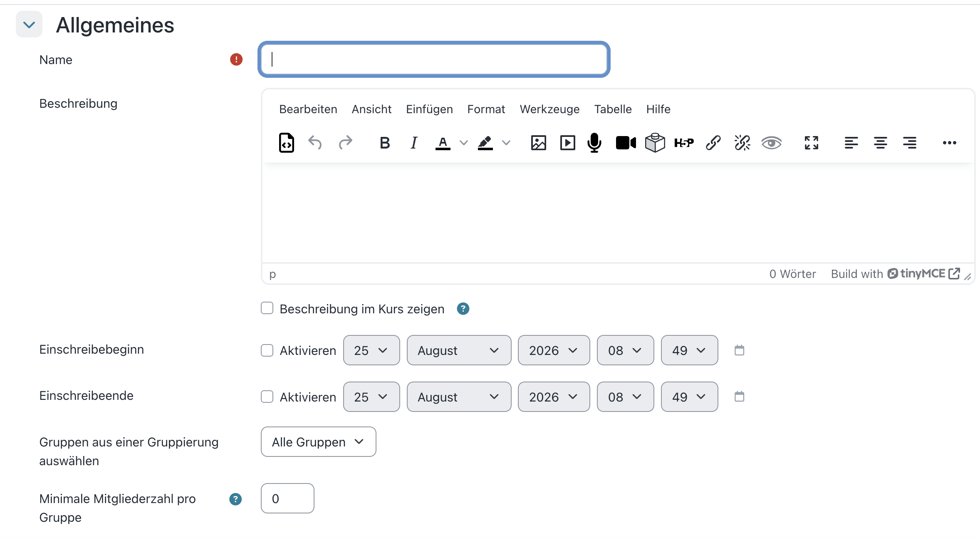Record video with the camera icon
980x538 pixels.
(x=626, y=143)
